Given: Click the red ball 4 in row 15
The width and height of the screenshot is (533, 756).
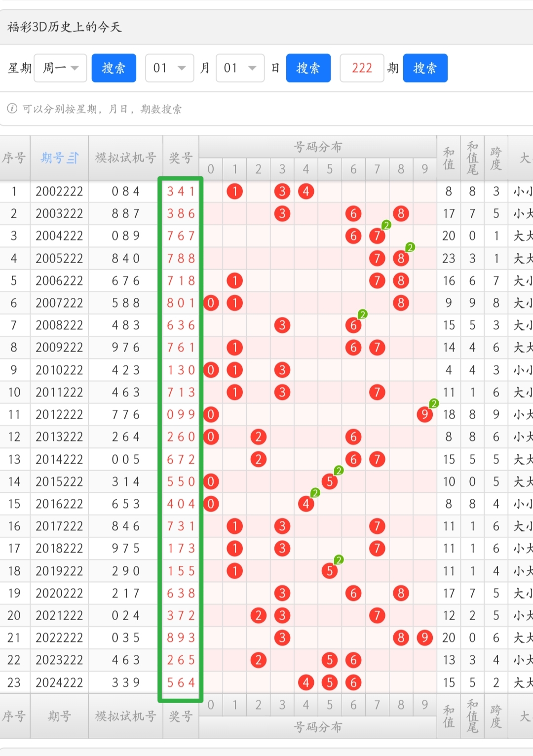Looking at the screenshot, I should [x=306, y=504].
